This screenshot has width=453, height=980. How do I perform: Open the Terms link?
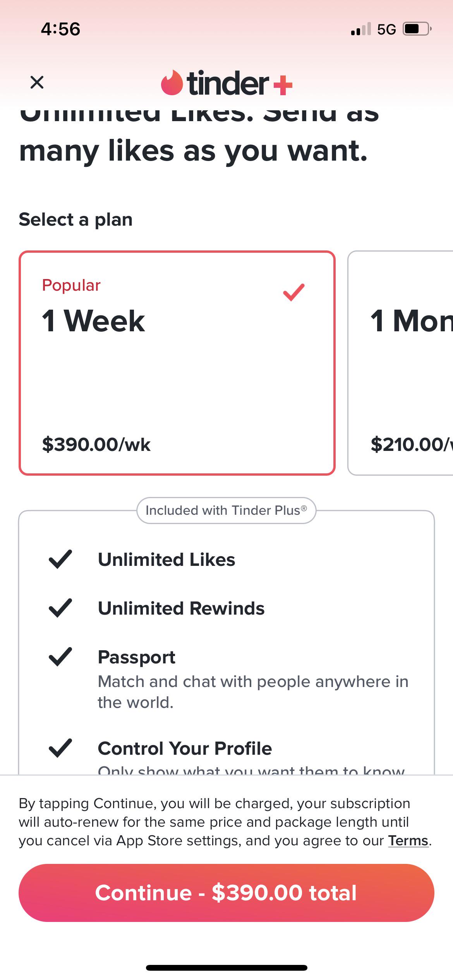408,841
